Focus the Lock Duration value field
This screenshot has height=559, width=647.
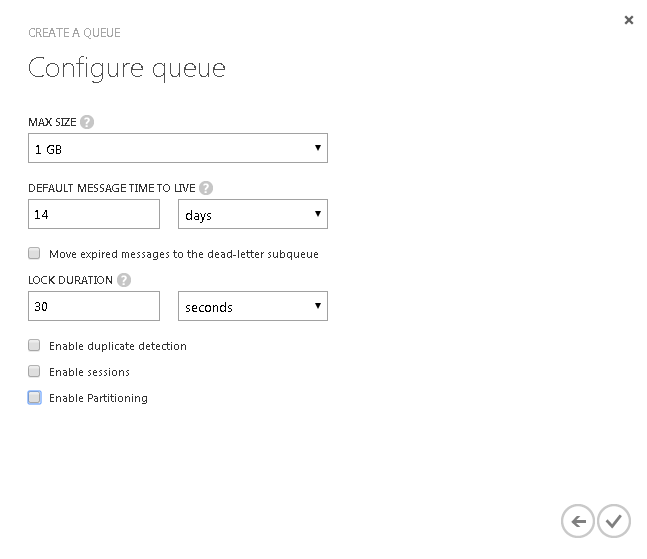(94, 306)
